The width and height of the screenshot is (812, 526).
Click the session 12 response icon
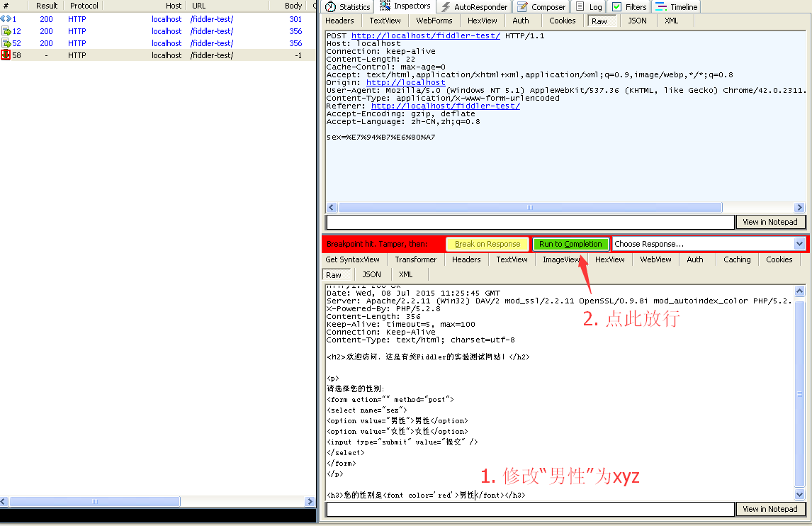pyautogui.click(x=6, y=31)
